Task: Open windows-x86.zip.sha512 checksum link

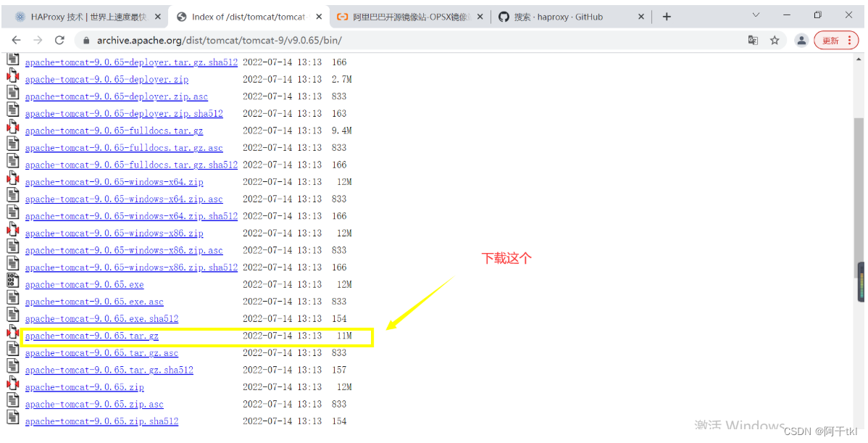Action: point(131,268)
